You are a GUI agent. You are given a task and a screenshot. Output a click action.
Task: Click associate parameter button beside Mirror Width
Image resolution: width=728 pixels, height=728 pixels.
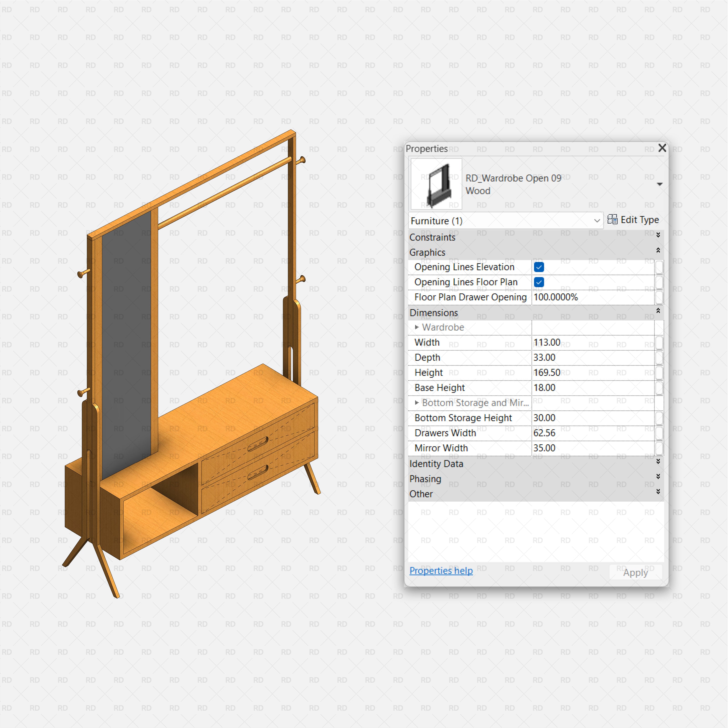point(659,448)
